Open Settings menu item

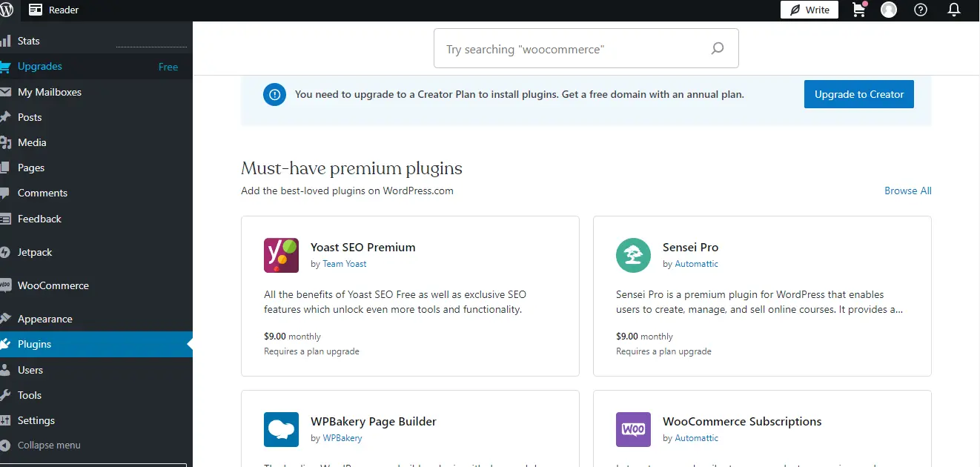point(96,420)
